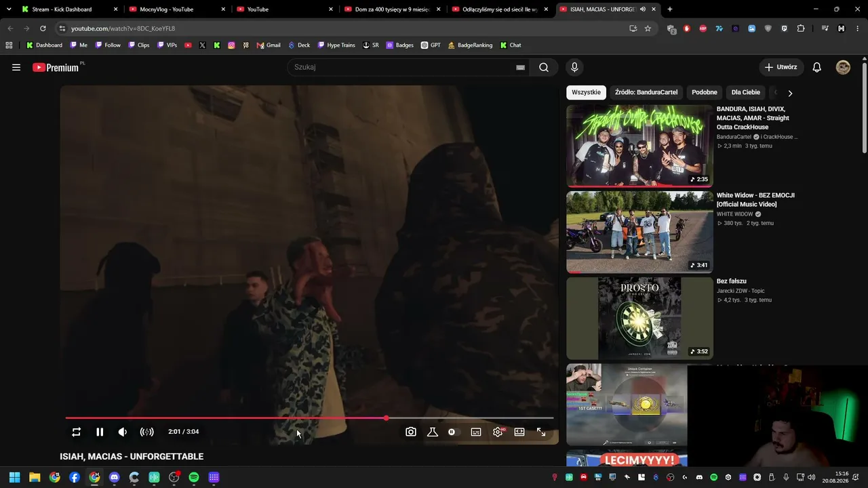Take a screenshot with the camera icon
This screenshot has height=488, width=868.
[x=411, y=432]
